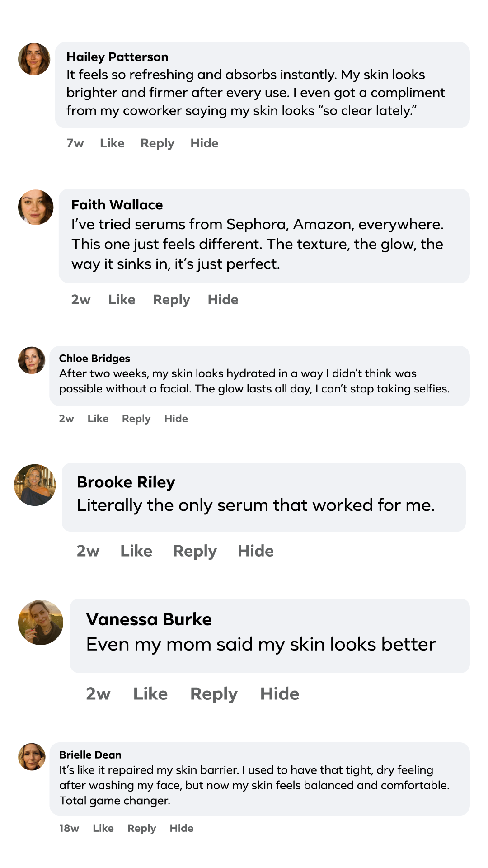Click Hailey Patterson's profile picture
This screenshot has height=868, width=488.
coord(34,59)
